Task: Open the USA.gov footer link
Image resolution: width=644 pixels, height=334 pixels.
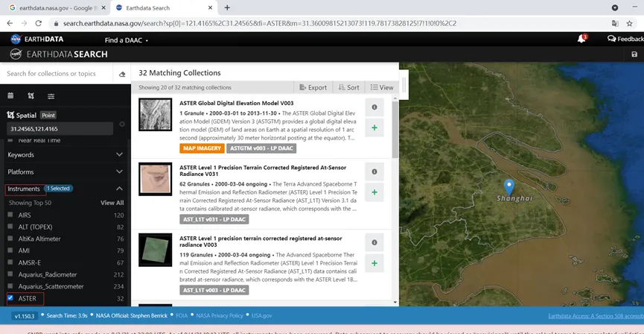Action: click(261, 316)
